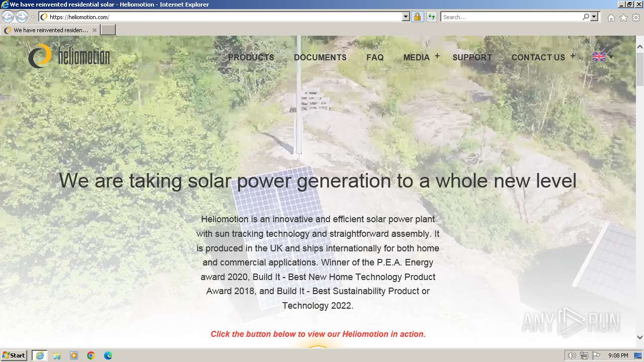Screen dimensions: 644x362
Task: Click the vertical scrollbar thumb
Action: pyautogui.click(x=640, y=69)
